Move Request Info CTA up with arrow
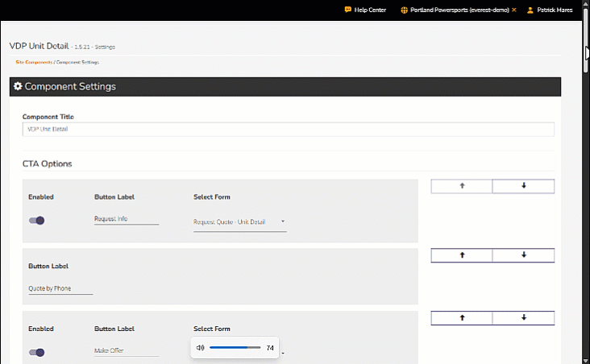Screen dimensions: 590x364 coord(462,186)
